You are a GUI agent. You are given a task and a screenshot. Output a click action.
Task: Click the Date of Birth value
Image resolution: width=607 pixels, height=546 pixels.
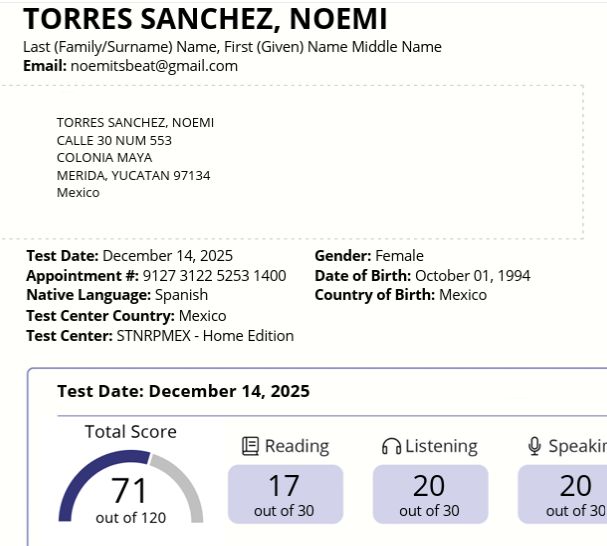point(472,276)
